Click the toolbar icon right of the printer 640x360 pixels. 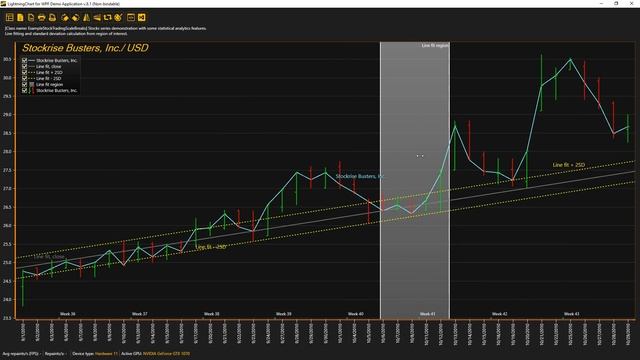pos(52,18)
